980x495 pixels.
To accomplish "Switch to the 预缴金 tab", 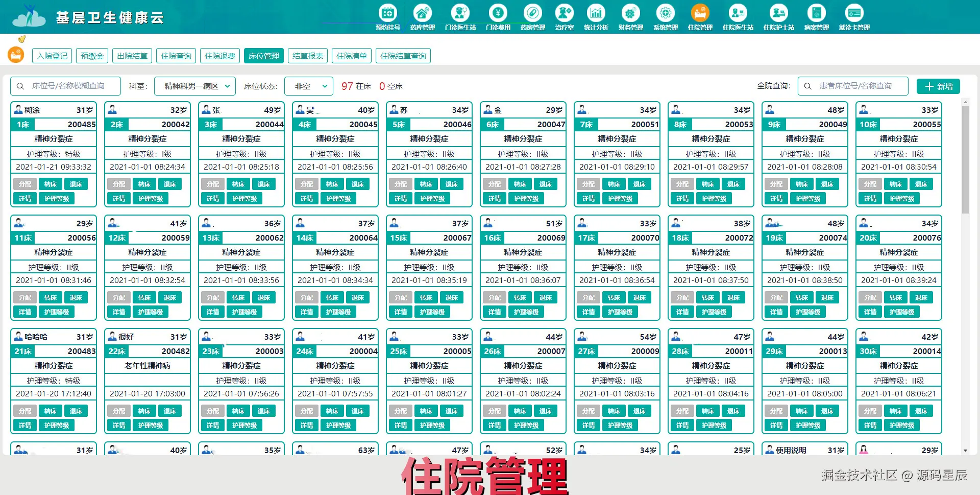I will point(92,56).
